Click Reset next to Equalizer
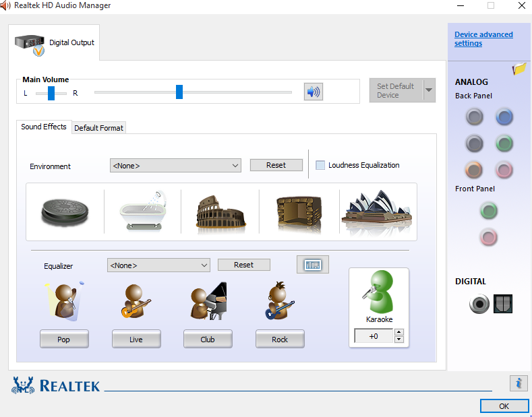532x417 pixels. [x=244, y=265]
